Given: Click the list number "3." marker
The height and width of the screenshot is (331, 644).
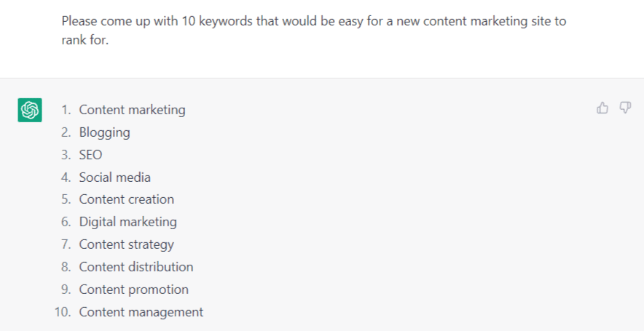Looking at the screenshot, I should click(66, 155).
